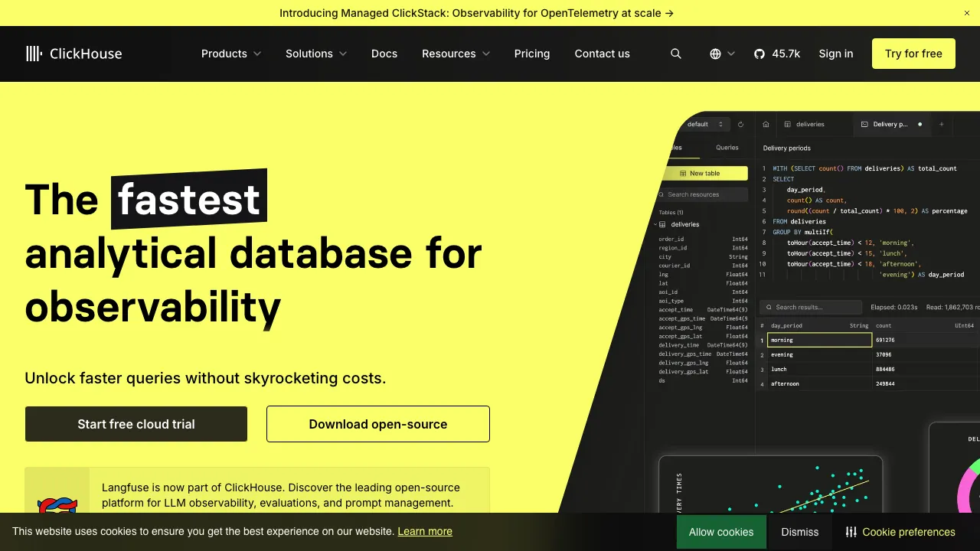The image size is (980, 551).
Task: Click Download open-source button
Action: [x=378, y=424]
